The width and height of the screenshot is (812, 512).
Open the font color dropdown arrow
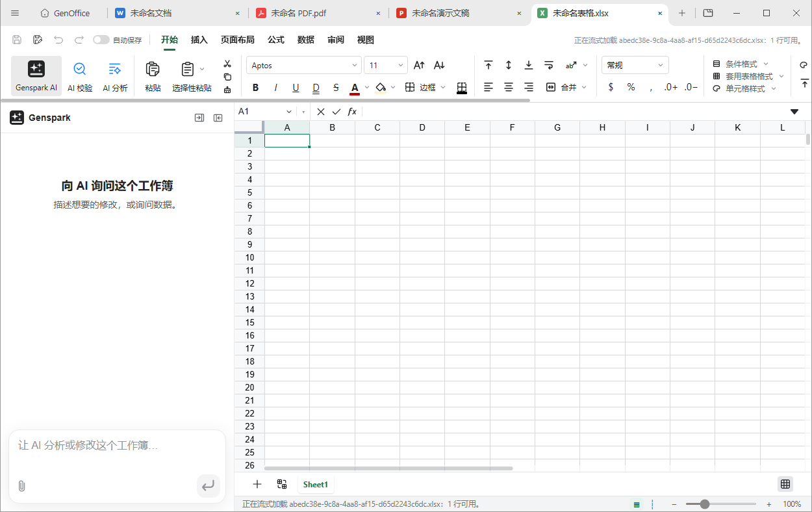point(367,87)
